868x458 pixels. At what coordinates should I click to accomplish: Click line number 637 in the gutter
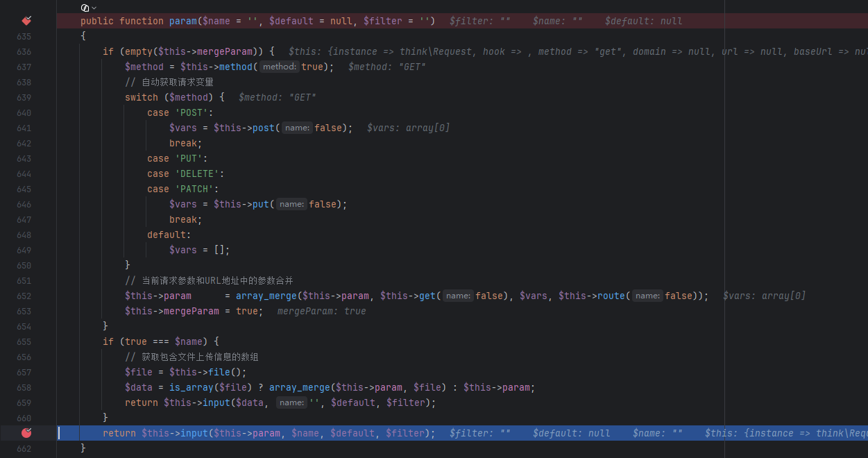click(x=24, y=67)
